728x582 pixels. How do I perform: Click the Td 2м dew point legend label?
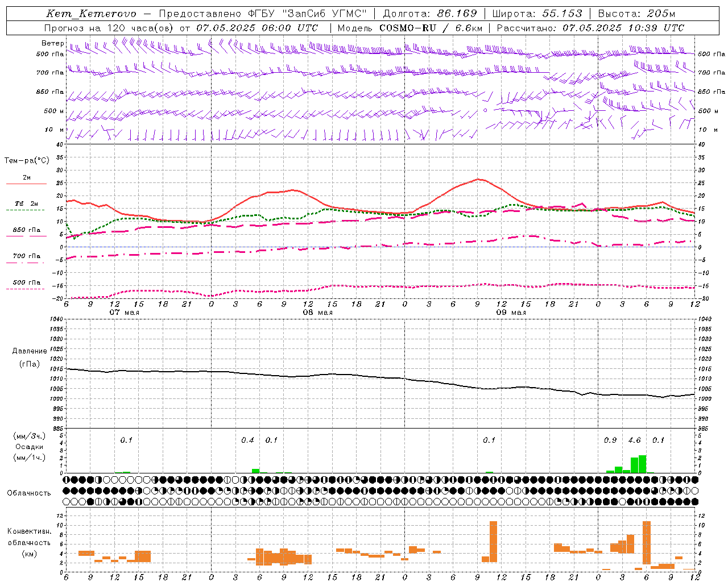click(27, 203)
